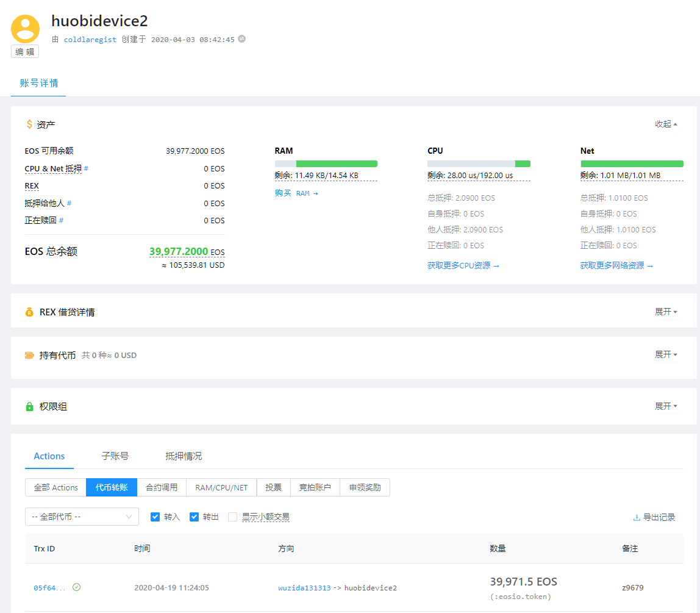This screenshot has height=613, width=700.
Task: Click the 方向 column header
Action: coord(286,549)
